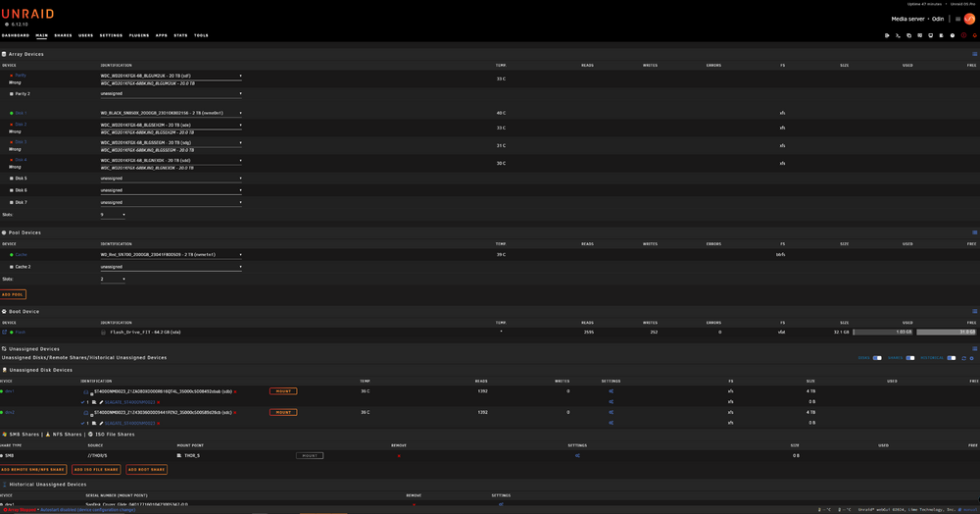Click Add Remote SMB/NFS Share button
Viewport: 980px width, 514px height.
pos(33,470)
